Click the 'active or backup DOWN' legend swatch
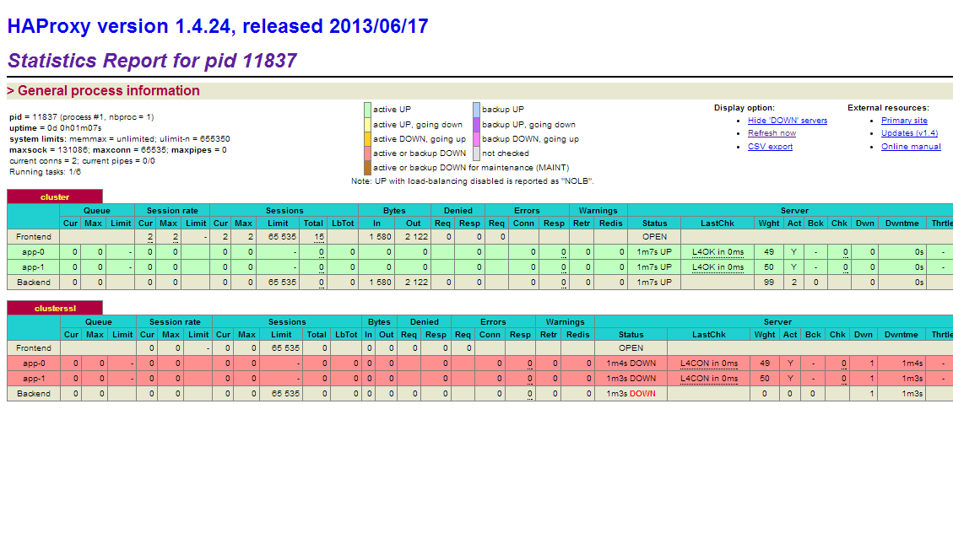Image resolution: width=953 pixels, height=560 pixels. tap(367, 153)
